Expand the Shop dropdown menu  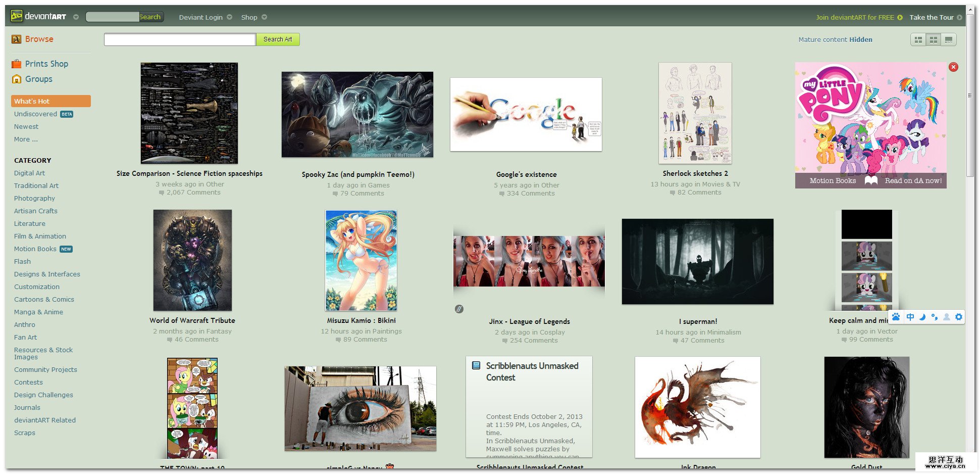[x=264, y=17]
